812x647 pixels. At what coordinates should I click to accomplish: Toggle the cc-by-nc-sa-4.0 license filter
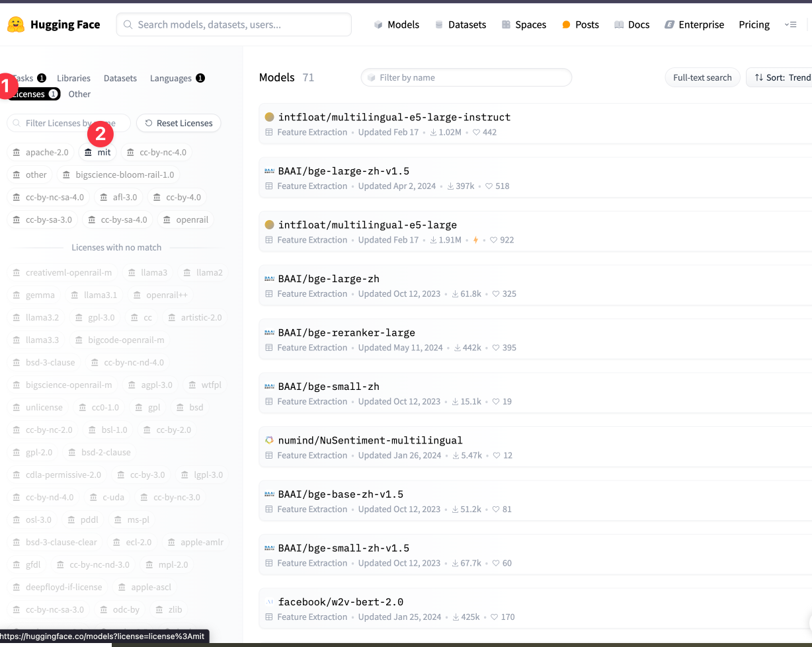point(49,197)
